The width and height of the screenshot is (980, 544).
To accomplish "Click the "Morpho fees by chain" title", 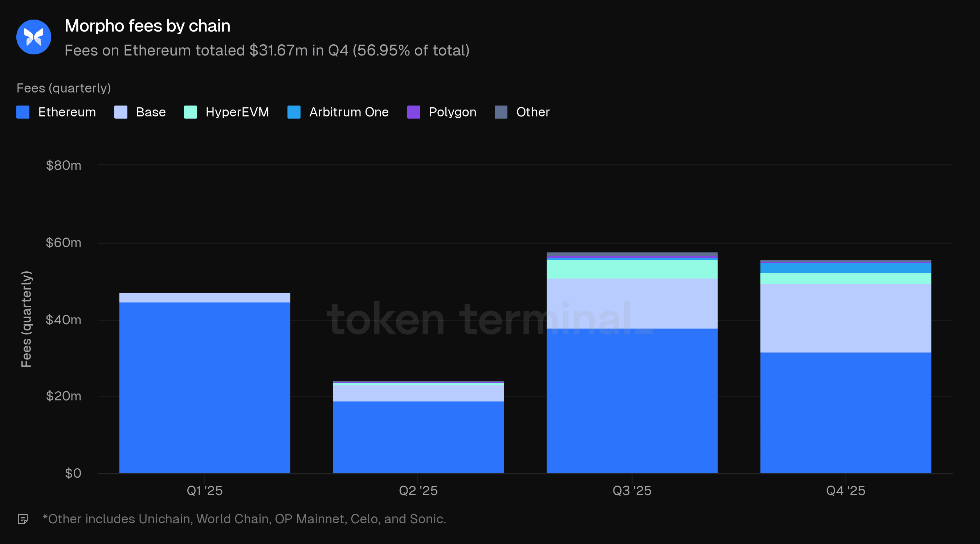I will 148,26.
